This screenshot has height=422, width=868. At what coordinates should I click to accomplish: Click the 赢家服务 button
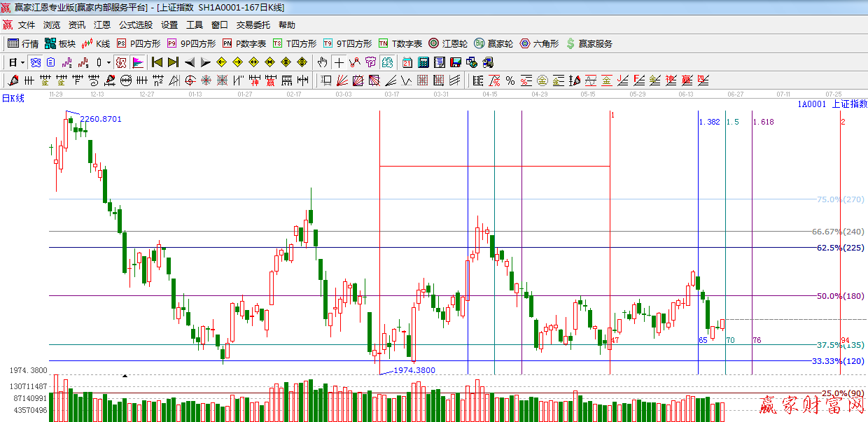point(589,43)
